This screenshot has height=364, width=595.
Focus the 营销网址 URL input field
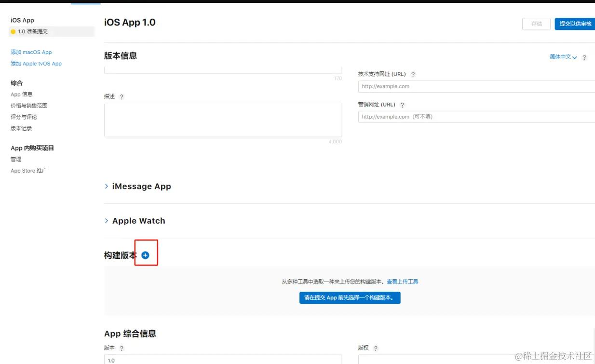tap(476, 117)
